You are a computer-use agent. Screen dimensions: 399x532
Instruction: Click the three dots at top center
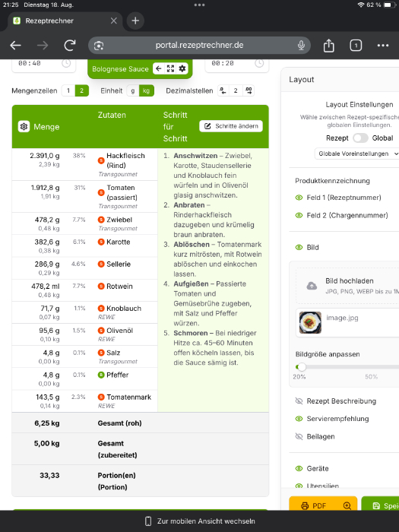(x=199, y=5)
